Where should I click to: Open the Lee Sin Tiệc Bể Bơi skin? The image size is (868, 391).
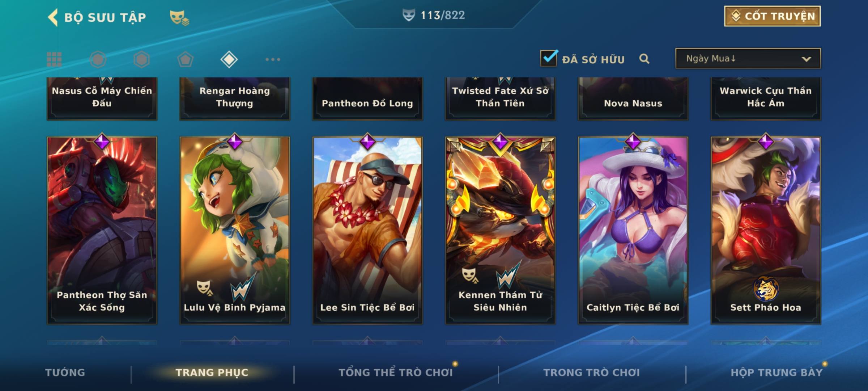coord(367,230)
